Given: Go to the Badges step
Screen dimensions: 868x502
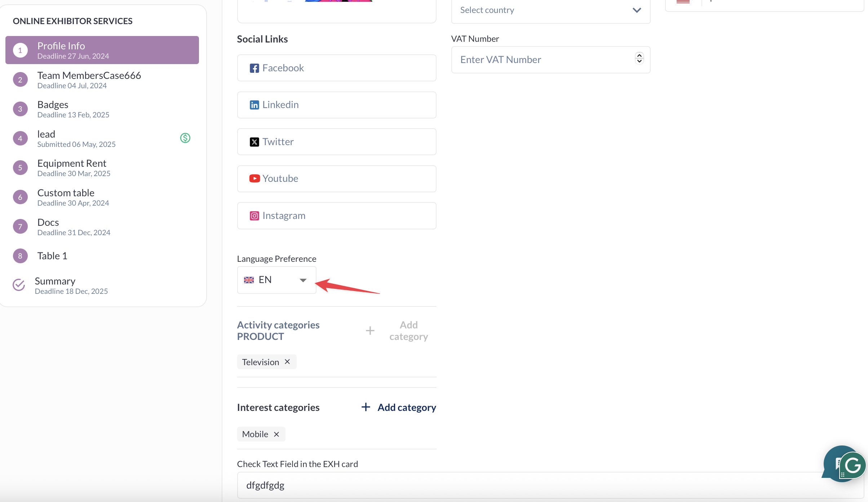Looking at the screenshot, I should click(53, 109).
